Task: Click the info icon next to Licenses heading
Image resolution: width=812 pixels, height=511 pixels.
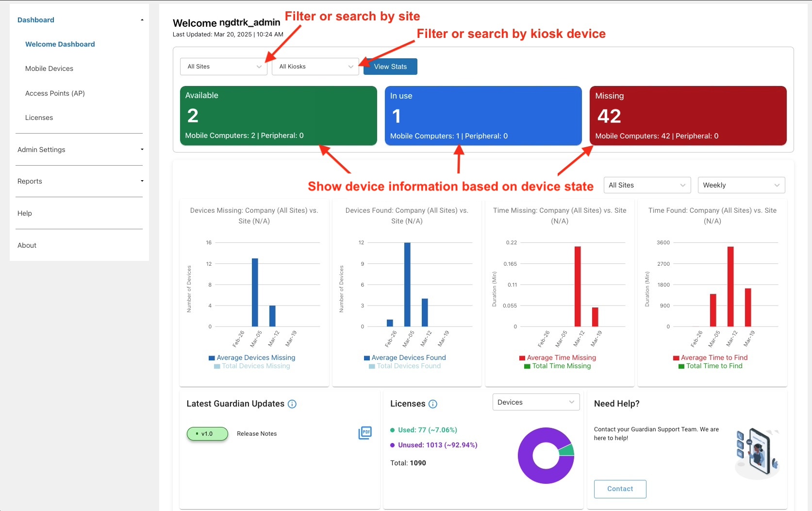Action: pyautogui.click(x=432, y=404)
